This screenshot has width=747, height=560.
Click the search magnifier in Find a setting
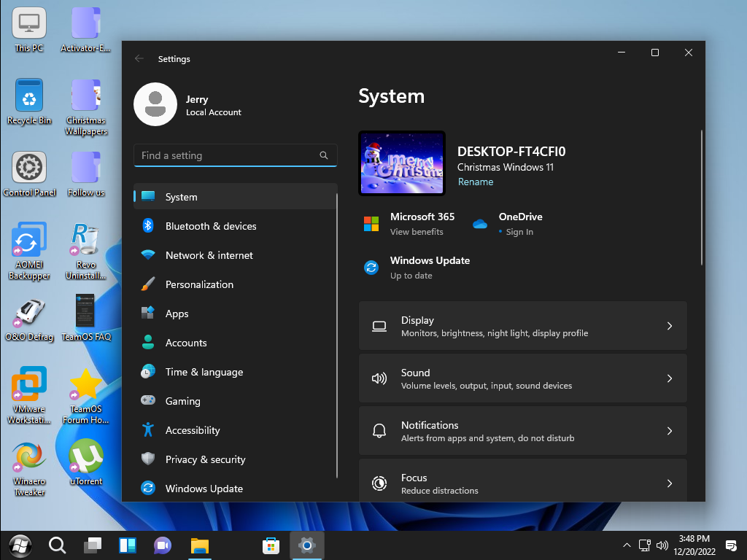[324, 155]
